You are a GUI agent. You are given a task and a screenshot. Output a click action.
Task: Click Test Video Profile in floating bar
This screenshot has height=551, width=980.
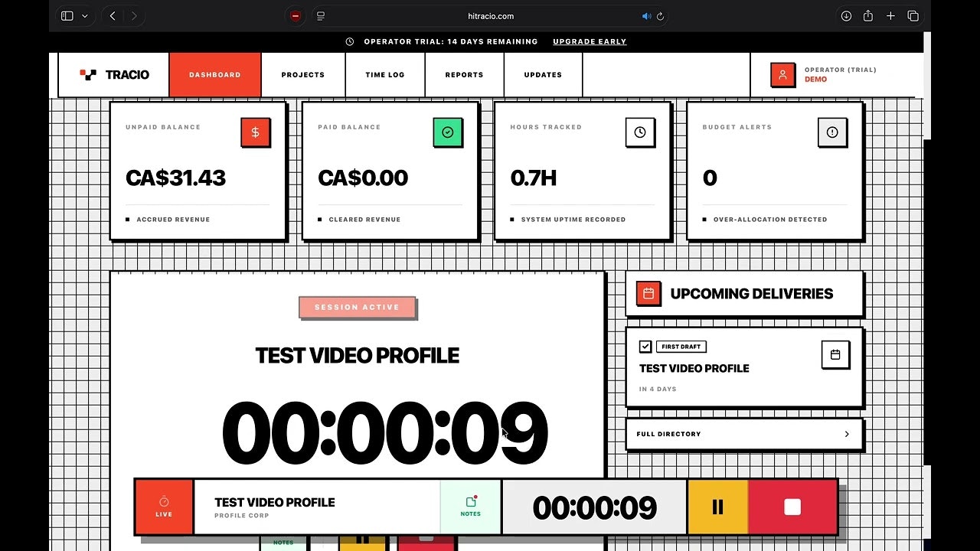[275, 503]
